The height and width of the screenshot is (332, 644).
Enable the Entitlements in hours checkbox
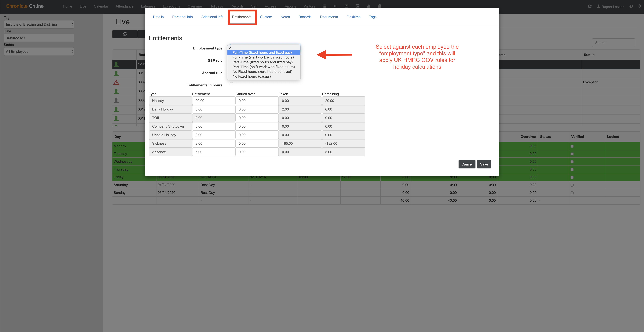[x=231, y=84]
